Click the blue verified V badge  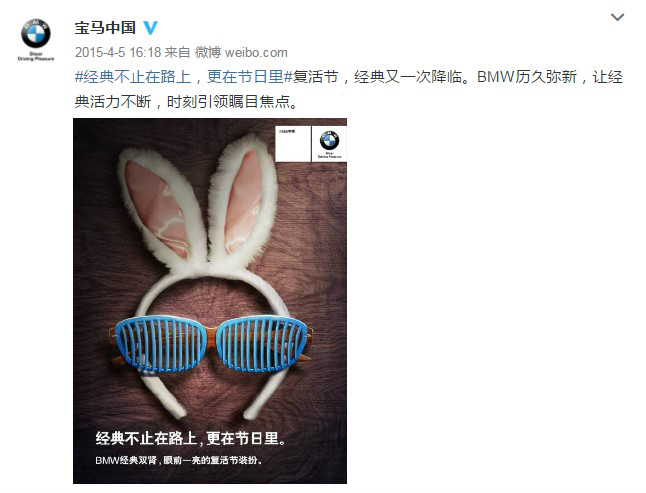point(150,28)
